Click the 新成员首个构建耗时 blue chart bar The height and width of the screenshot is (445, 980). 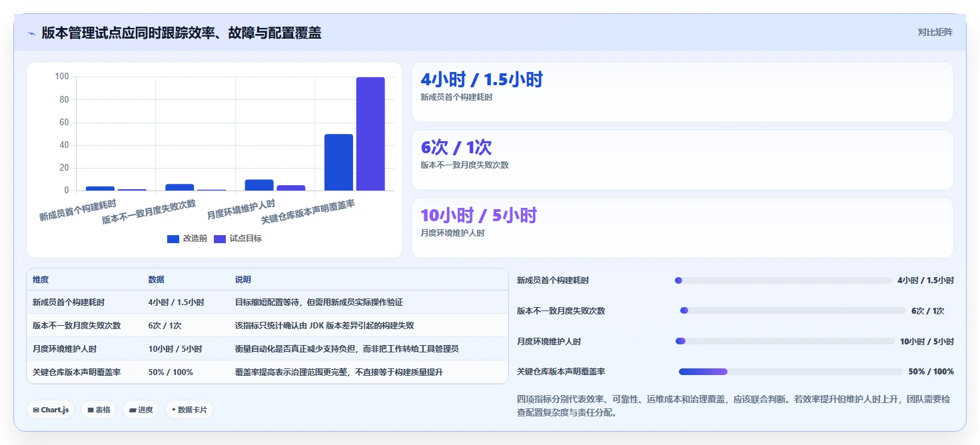click(x=100, y=189)
